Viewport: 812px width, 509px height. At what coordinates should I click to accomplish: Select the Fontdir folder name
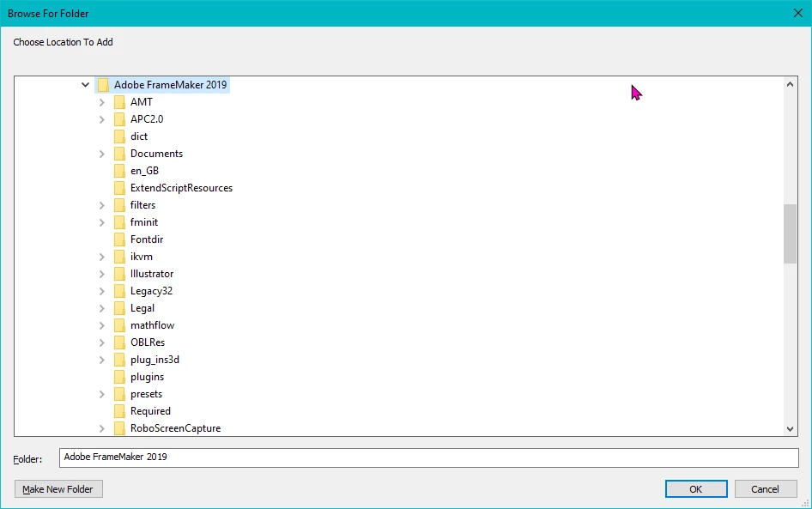(147, 239)
